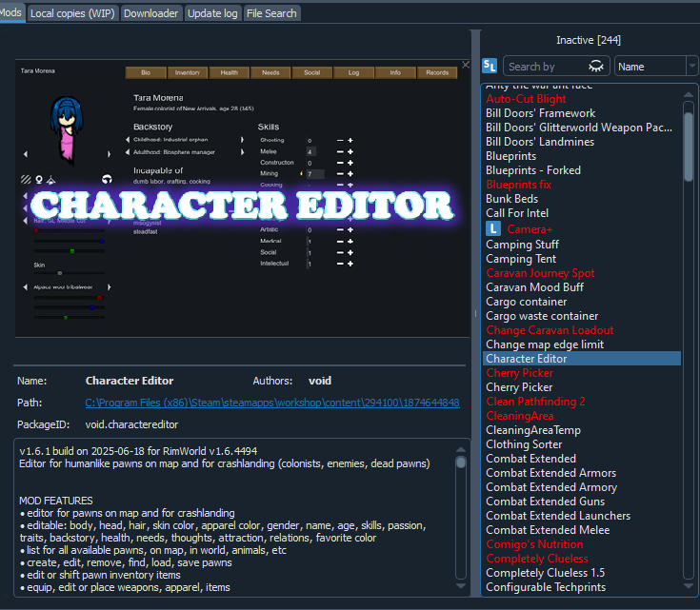Viewport: 700px width, 610px height.
Task: Open the Character Editor mod folder path link
Action: click(x=272, y=403)
